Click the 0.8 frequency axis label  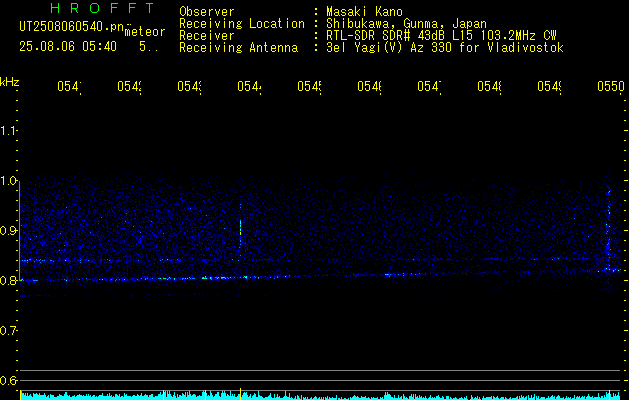click(x=8, y=280)
